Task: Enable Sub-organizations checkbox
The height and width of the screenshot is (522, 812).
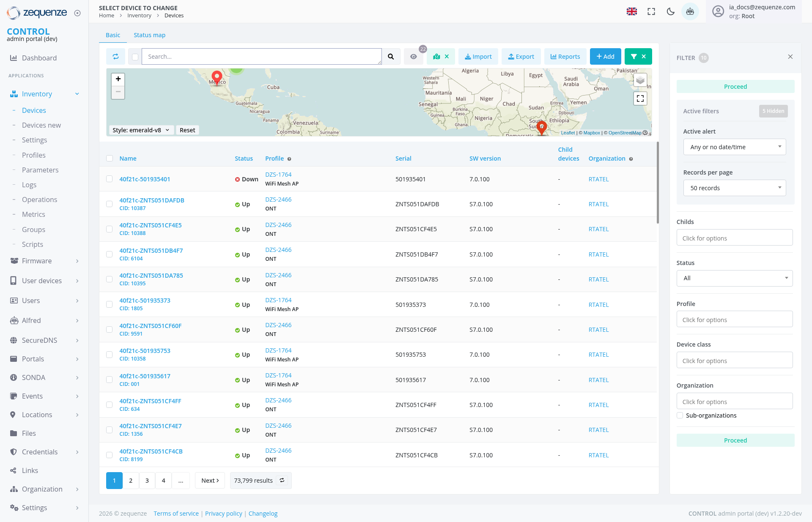Action: [680, 415]
